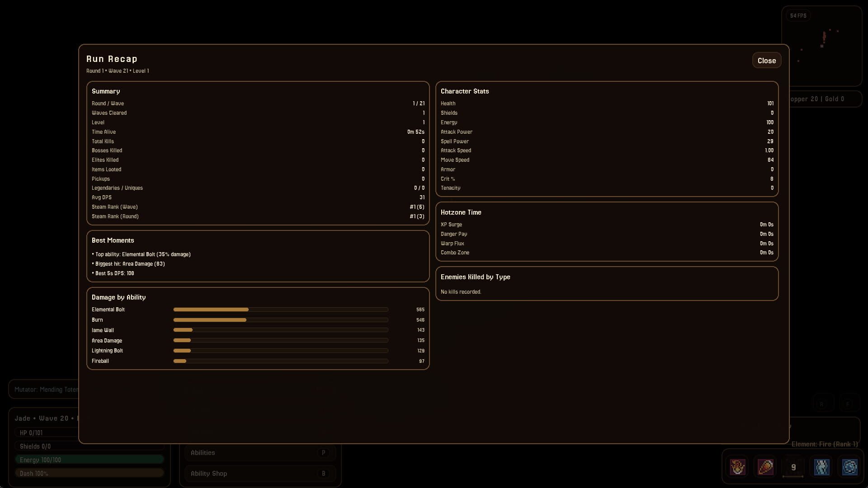Viewport: 868px width, 488px height.
Task: Click the frost spell icon in the hotbar
Action: [x=822, y=467]
